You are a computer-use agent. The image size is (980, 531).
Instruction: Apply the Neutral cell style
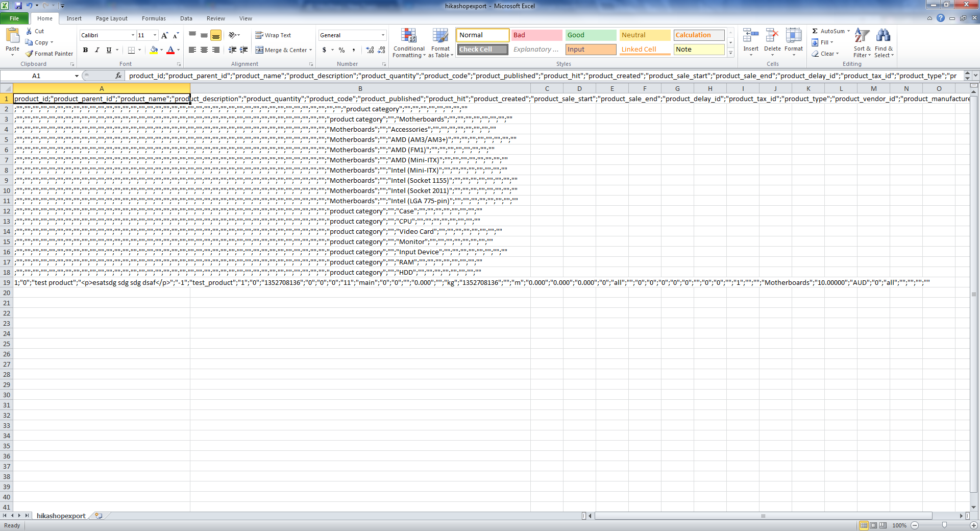pyautogui.click(x=645, y=35)
